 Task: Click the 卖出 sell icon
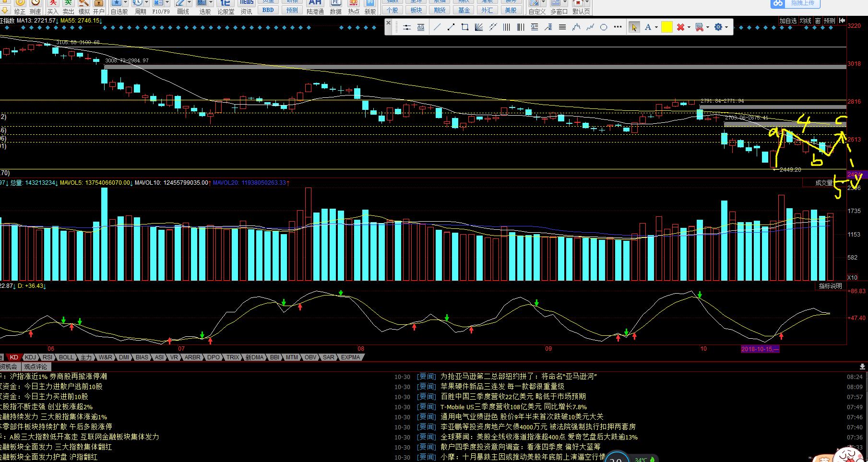point(68,7)
